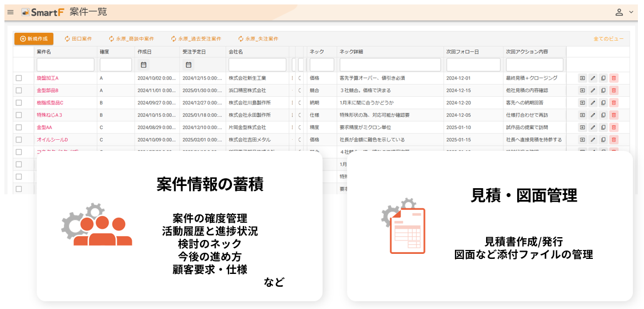
Task: Delete the 樹脂成型品C row
Action: click(613, 103)
